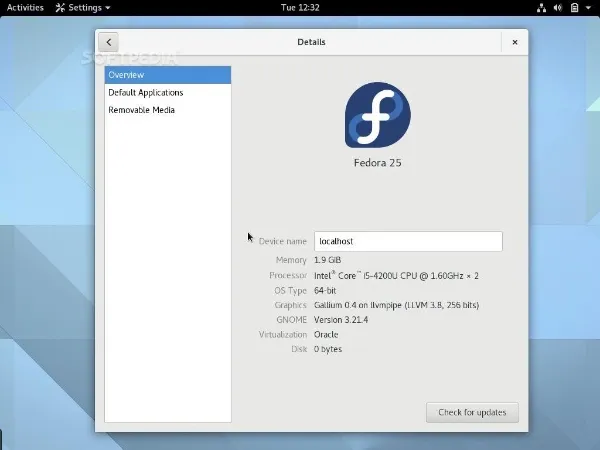Open the system menu dropdown arrow
600x450 pixels.
589,7
